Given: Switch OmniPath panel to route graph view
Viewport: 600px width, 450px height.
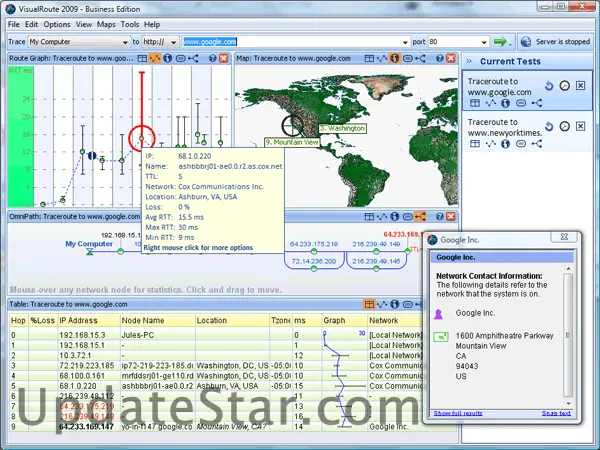Looking at the screenshot, I should click(x=382, y=217).
